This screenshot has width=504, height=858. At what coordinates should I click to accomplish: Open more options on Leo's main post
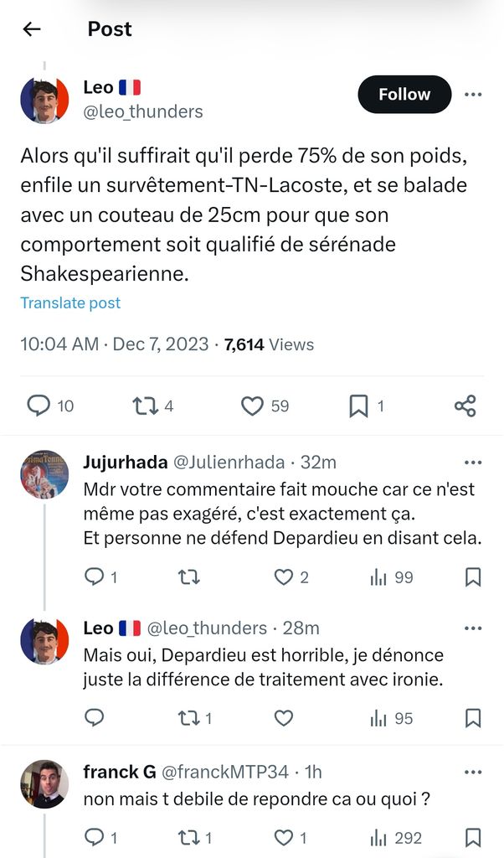(x=473, y=95)
